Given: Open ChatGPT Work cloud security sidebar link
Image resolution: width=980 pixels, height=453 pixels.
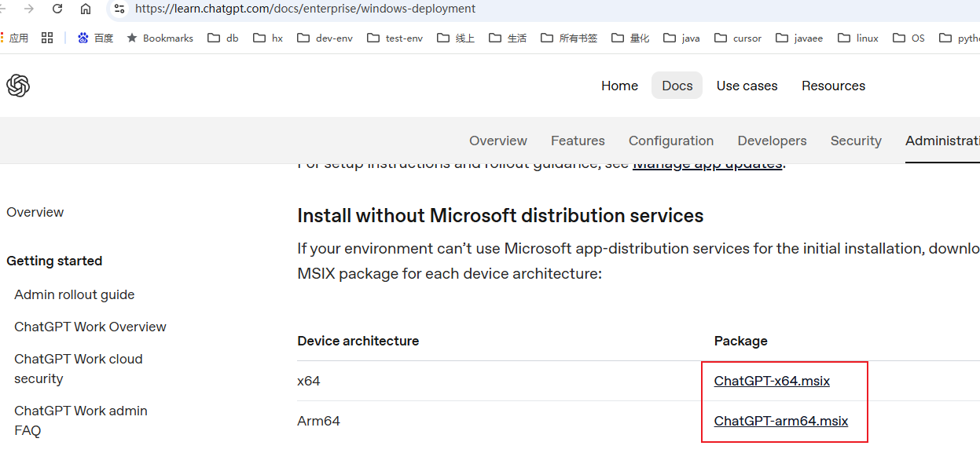Looking at the screenshot, I should click(79, 368).
